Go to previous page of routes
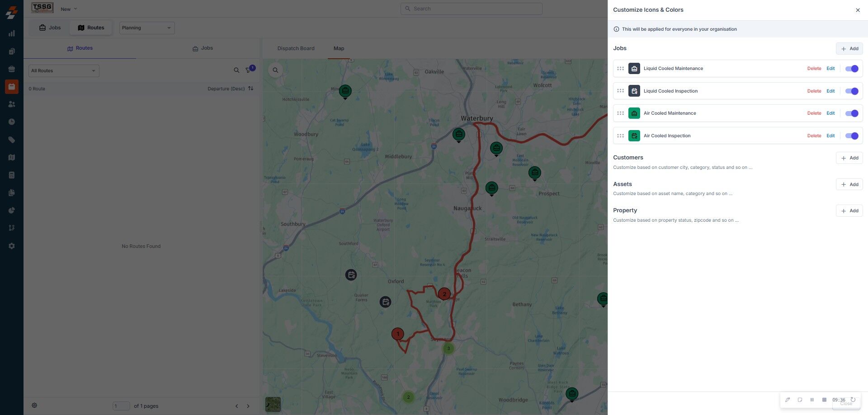The height and width of the screenshot is (415, 868). point(236,406)
